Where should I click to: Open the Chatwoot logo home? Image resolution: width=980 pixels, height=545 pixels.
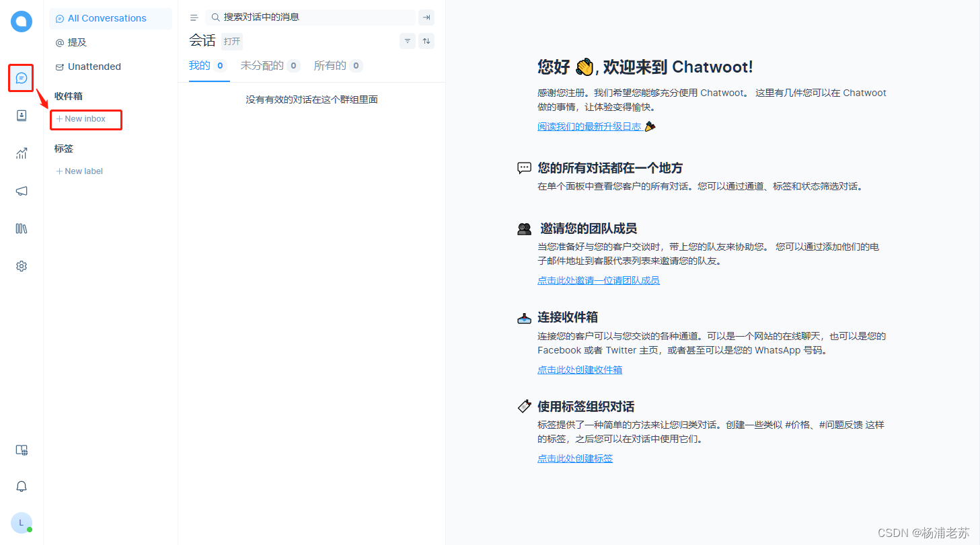[x=22, y=22]
